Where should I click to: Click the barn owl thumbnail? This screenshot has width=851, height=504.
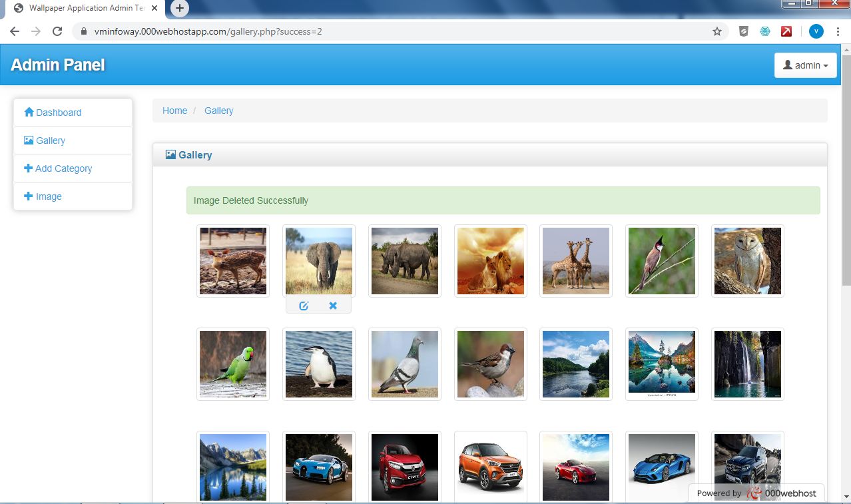pos(748,261)
